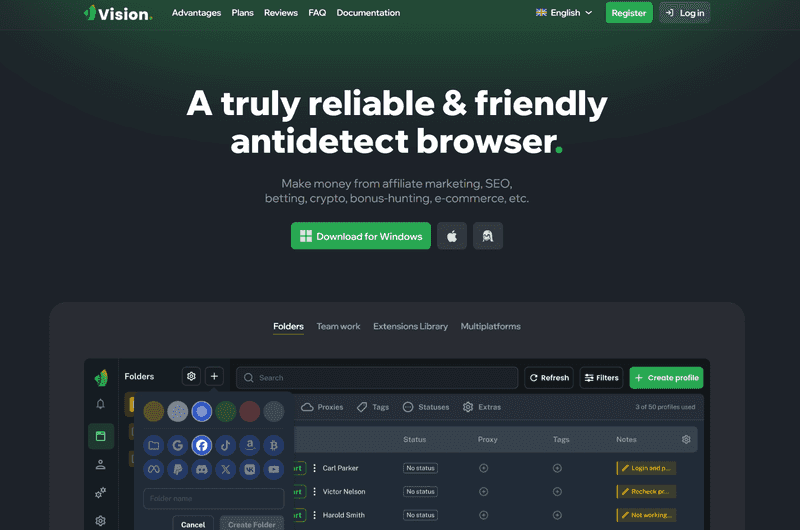Viewport: 800px width, 530px height.
Task: Select the YouTube folder icon
Action: (273, 469)
